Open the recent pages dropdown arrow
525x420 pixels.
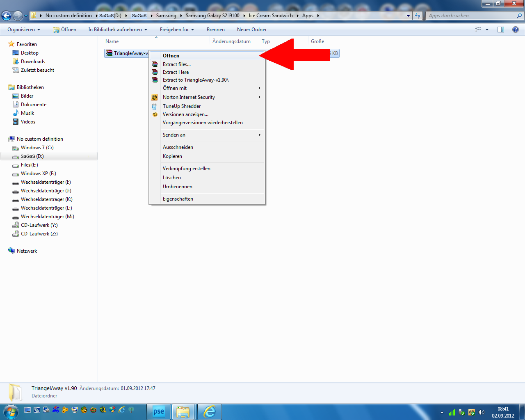26,16
